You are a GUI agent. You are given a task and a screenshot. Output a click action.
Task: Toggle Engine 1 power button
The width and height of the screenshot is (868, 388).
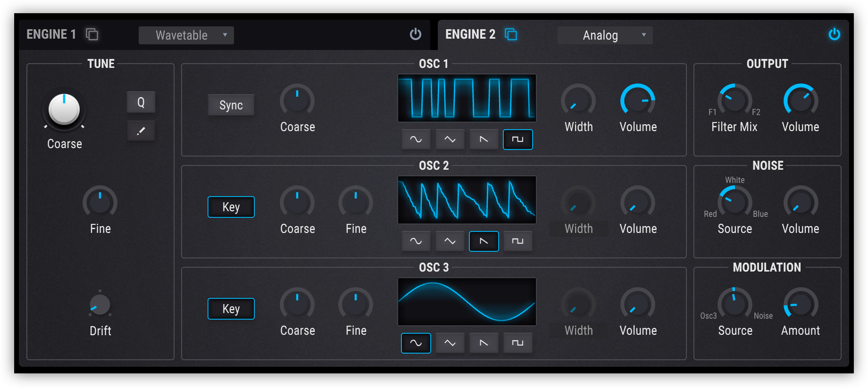coord(415,34)
